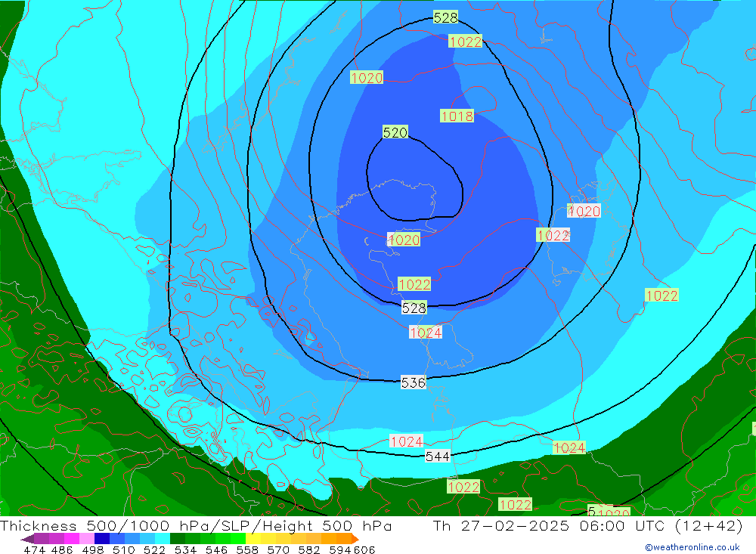Image resolution: width=756 pixels, height=554 pixels.
Task: Select the 528 label at the map top
Action: [445, 17]
